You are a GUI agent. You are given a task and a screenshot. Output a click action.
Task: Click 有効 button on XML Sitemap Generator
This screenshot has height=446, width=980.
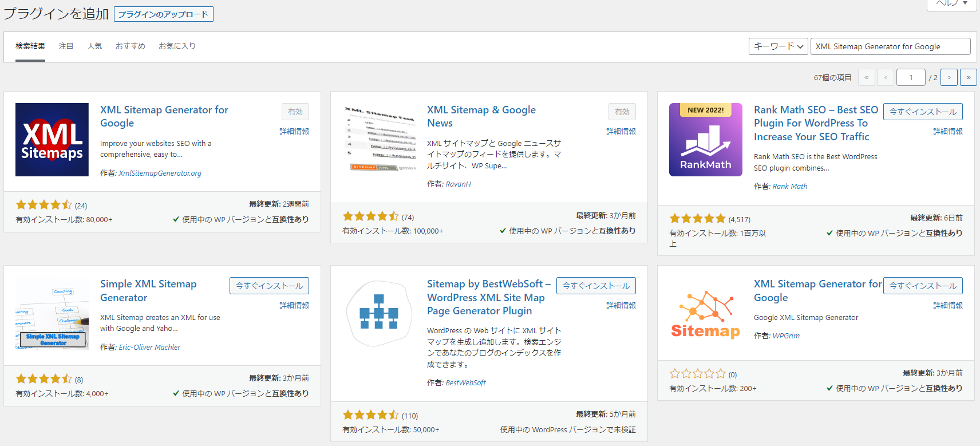pos(295,112)
